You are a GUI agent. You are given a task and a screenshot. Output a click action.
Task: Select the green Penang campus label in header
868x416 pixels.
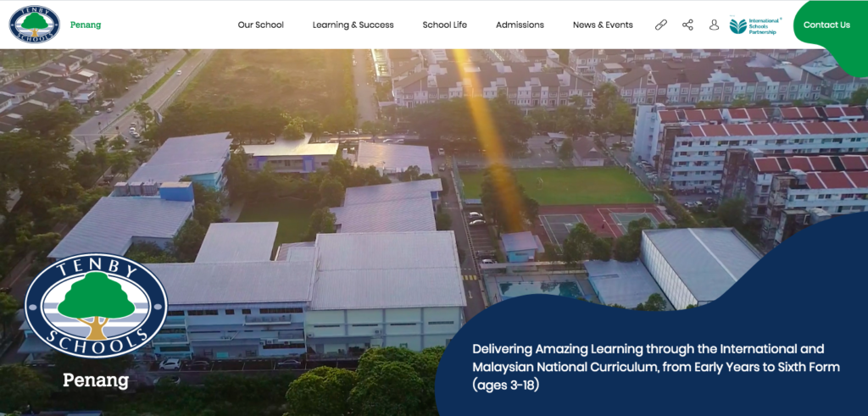click(x=86, y=25)
